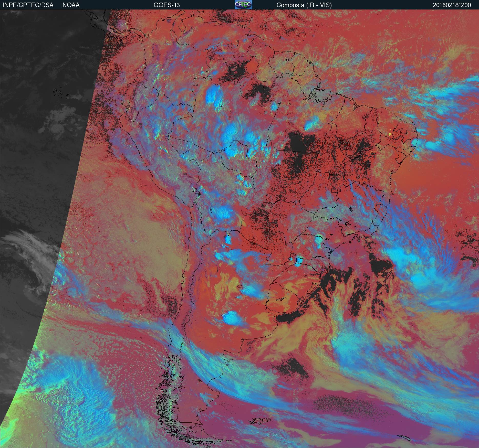The height and width of the screenshot is (448, 479).
Task: Click the NOAA label in the header
Action: (71, 5)
